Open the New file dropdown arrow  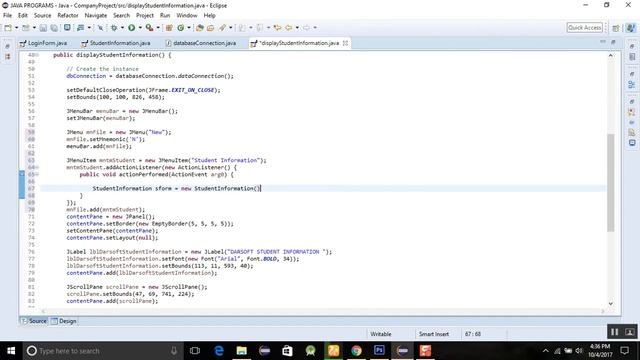tap(16, 28)
